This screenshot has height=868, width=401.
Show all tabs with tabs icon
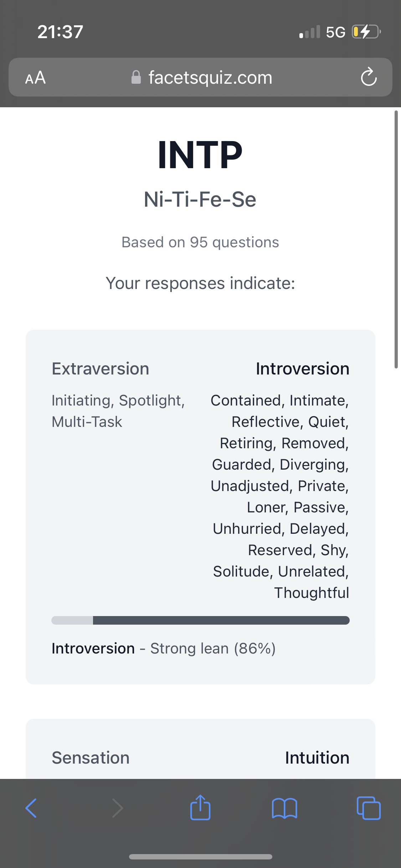click(x=369, y=808)
